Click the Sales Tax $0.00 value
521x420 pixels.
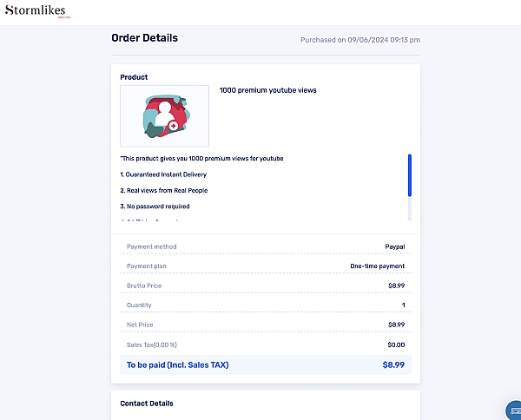pos(396,345)
